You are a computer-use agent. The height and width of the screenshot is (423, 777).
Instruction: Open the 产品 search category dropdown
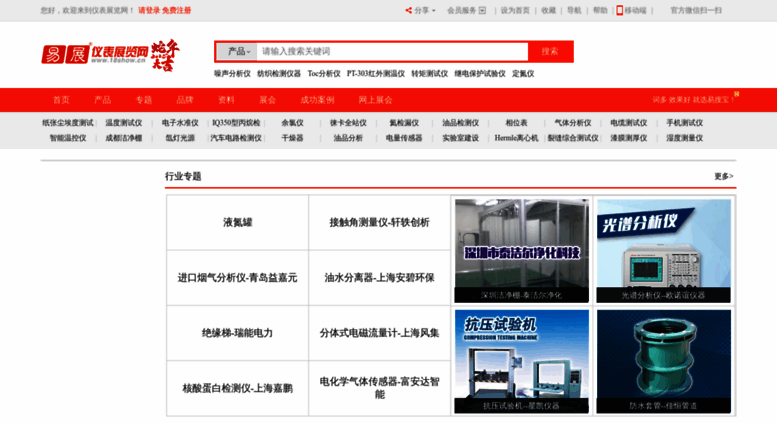pyautogui.click(x=237, y=52)
